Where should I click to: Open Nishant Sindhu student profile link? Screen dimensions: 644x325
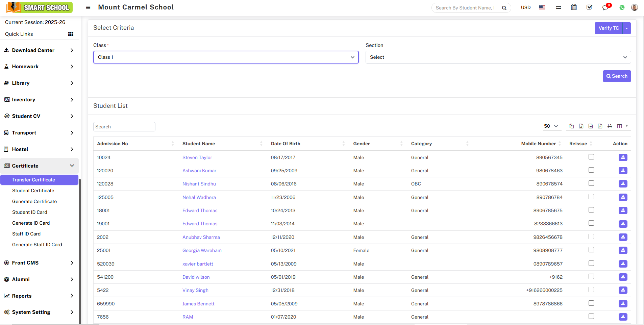(199, 184)
